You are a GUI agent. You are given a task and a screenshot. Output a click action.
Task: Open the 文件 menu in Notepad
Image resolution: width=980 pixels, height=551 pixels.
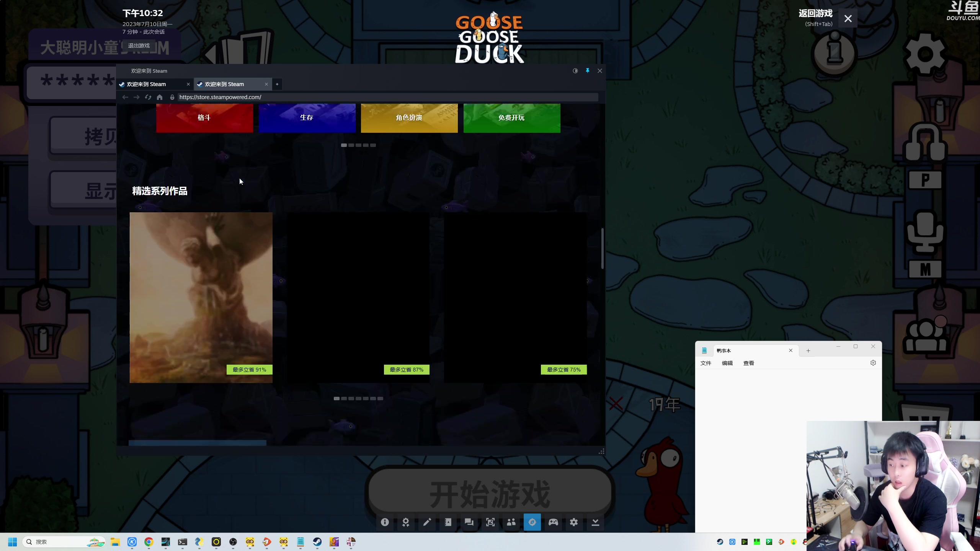pos(706,363)
